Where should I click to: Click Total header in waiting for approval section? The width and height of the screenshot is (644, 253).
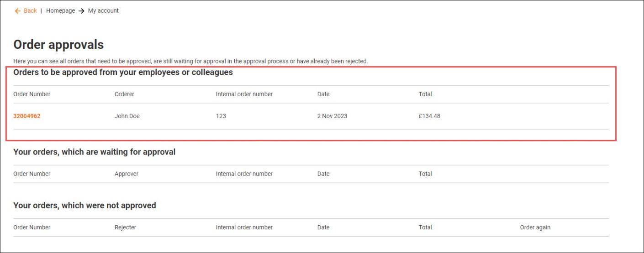point(425,174)
